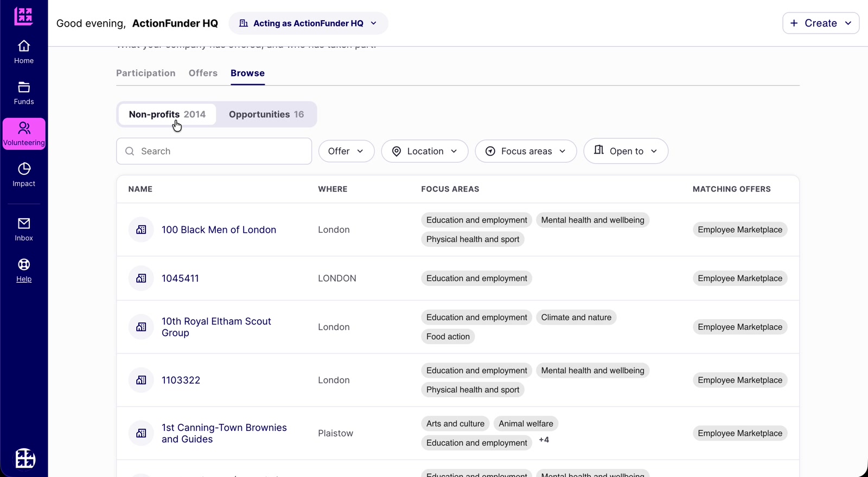Expand the Focus areas filter

point(526,151)
